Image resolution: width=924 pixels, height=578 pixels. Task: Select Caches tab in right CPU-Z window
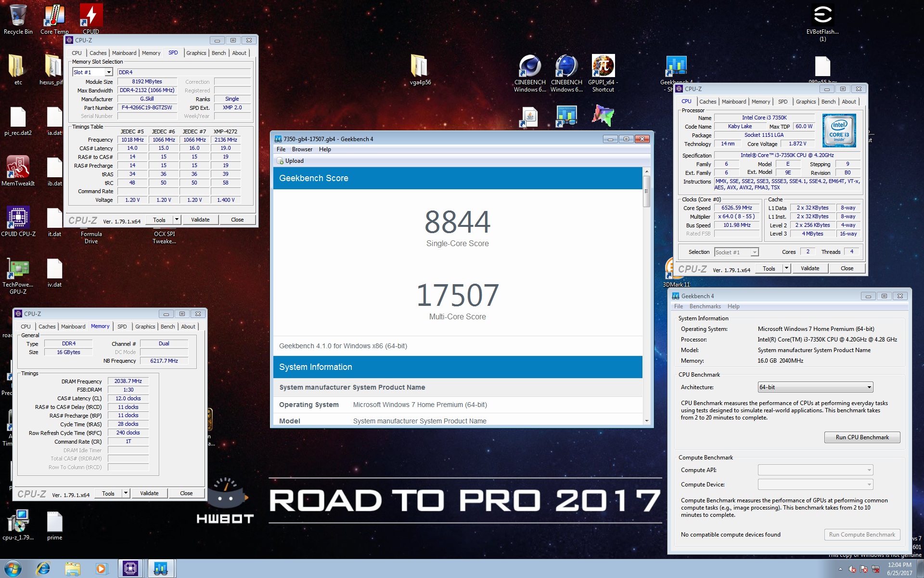coord(707,102)
